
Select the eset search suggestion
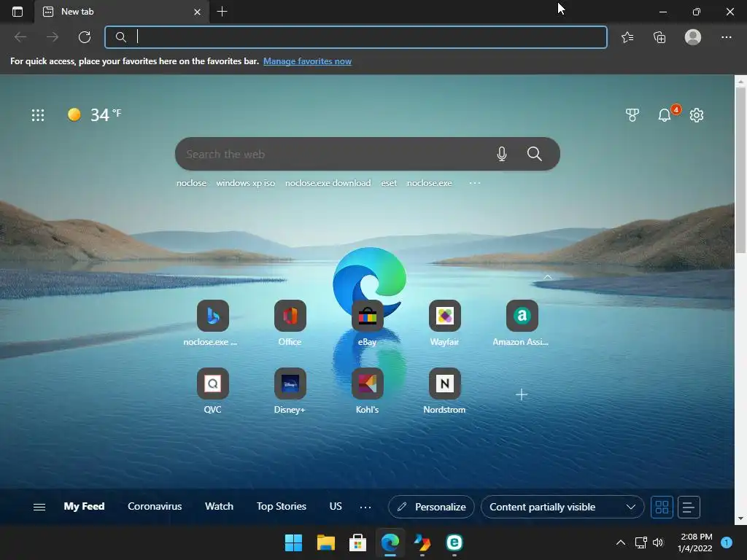(x=389, y=183)
